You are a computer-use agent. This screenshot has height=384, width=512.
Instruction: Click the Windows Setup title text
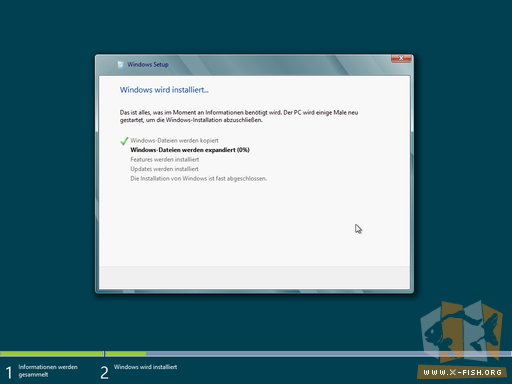pos(148,65)
